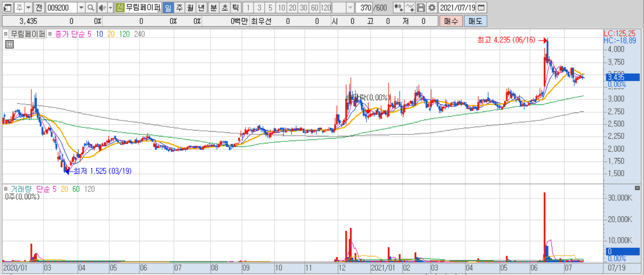
Task: Click the pink moving average period 5
Action: [x=89, y=34]
